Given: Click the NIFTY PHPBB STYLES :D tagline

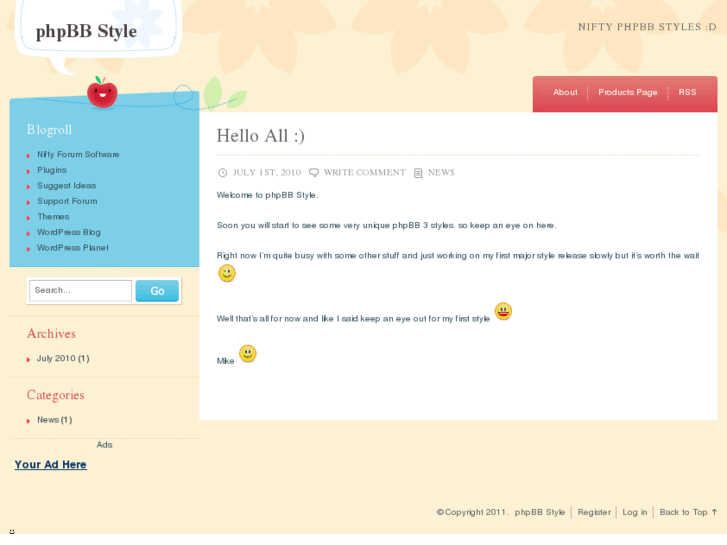Looking at the screenshot, I should click(647, 27).
